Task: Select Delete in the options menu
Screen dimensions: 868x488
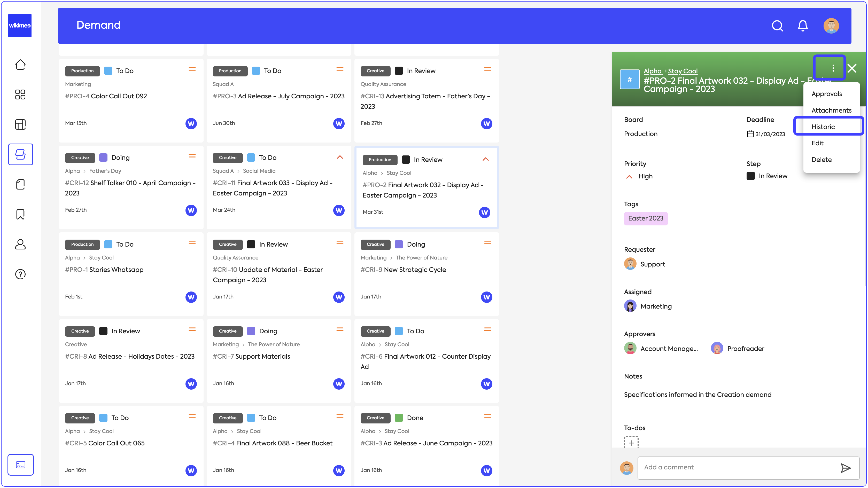Action: coord(821,160)
